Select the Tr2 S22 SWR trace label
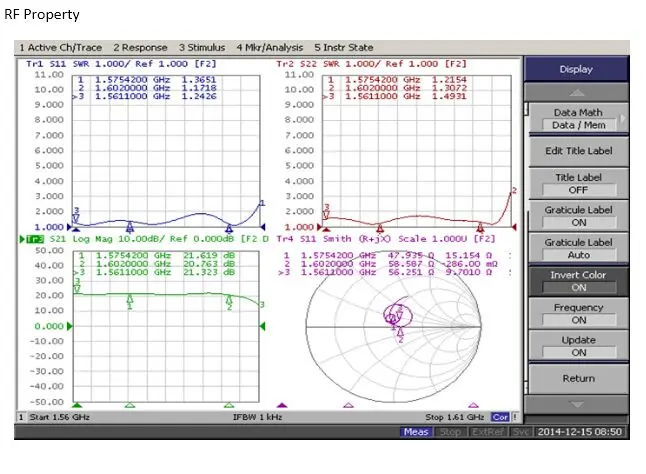 [371, 64]
